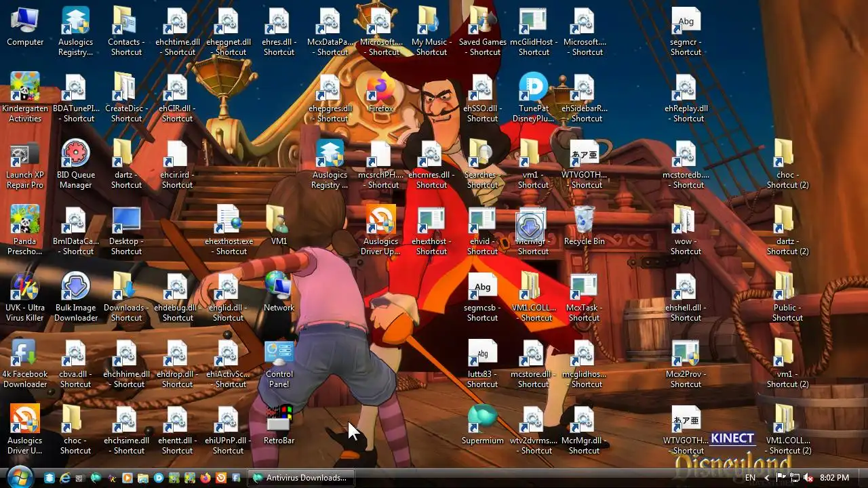Open the network status tray icon
Image resolution: width=868 pixels, height=488 pixels.
tap(794, 478)
